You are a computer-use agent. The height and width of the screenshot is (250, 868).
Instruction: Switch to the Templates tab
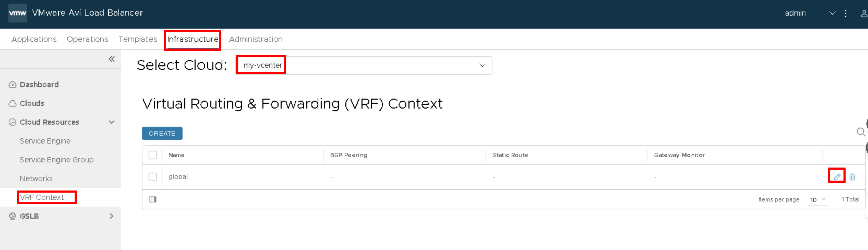(x=138, y=39)
